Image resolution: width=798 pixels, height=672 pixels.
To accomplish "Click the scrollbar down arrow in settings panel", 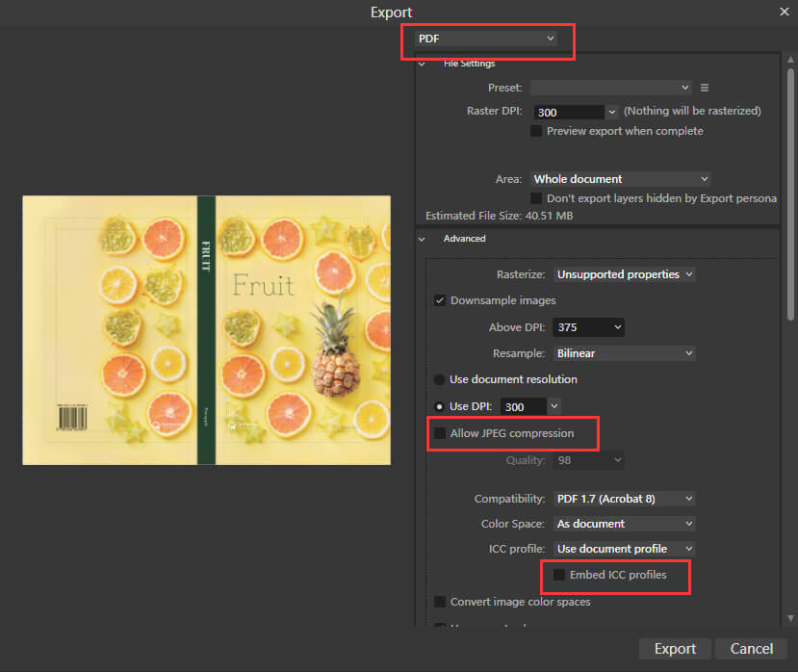I will 790,617.
